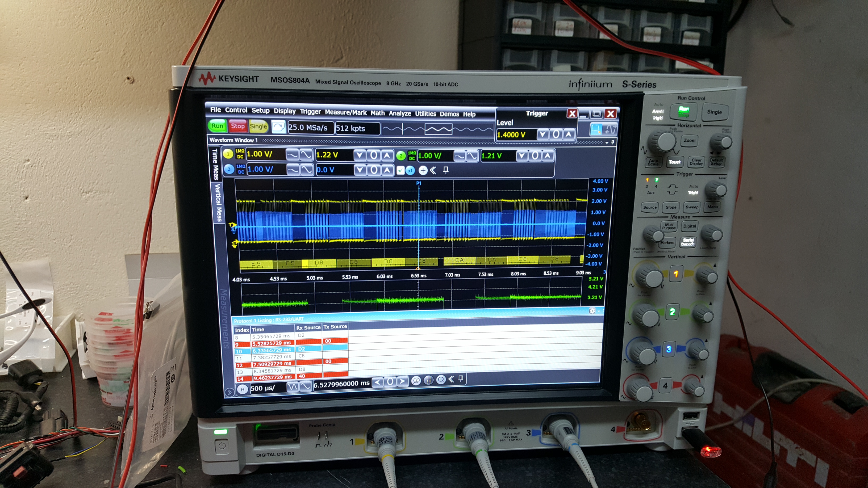The height and width of the screenshot is (488, 868).
Task: Click the dotted markers icon in the bottom bar
Action: [428, 381]
